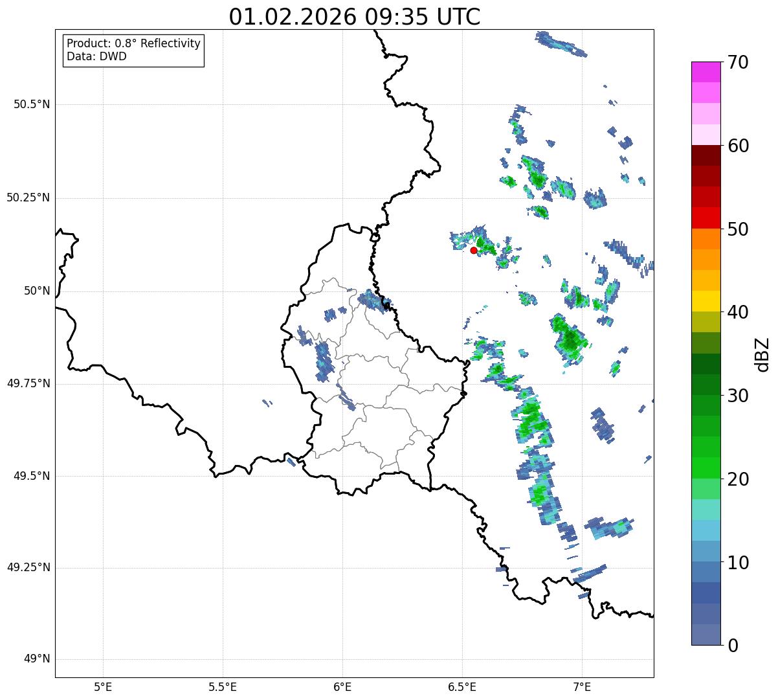Click the red station marker dot
This screenshot has width=778, height=700.
[x=474, y=250]
